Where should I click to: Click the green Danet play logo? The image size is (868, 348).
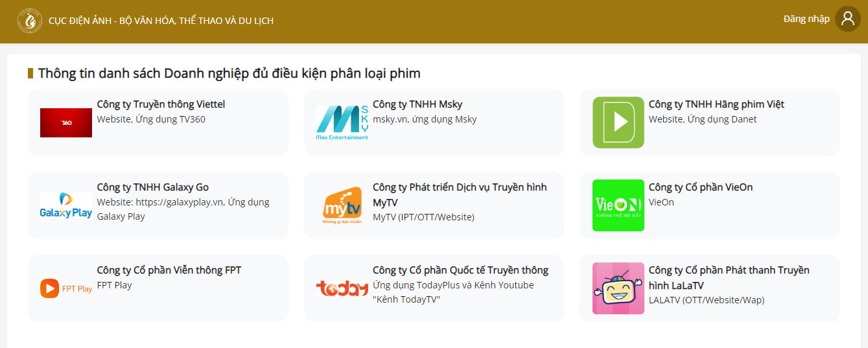pyautogui.click(x=618, y=122)
